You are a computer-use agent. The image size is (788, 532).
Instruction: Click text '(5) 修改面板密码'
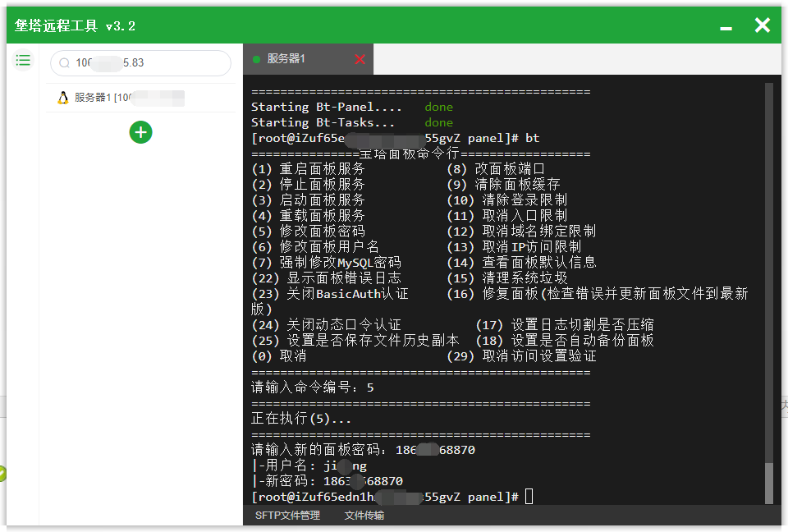pos(308,232)
